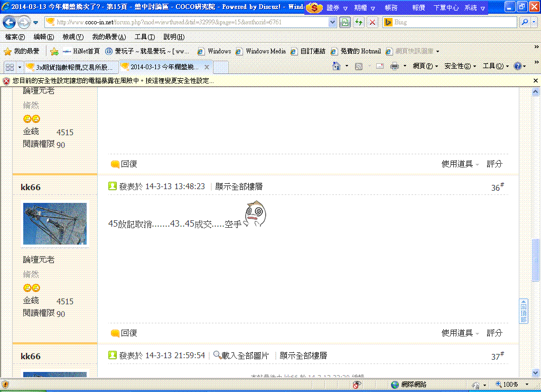
Task: Click the scrollbar down arrow
Action: coord(536,372)
